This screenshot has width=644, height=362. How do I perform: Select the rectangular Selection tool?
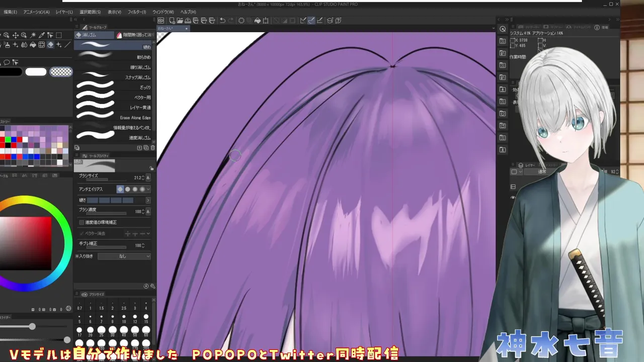coord(59,35)
